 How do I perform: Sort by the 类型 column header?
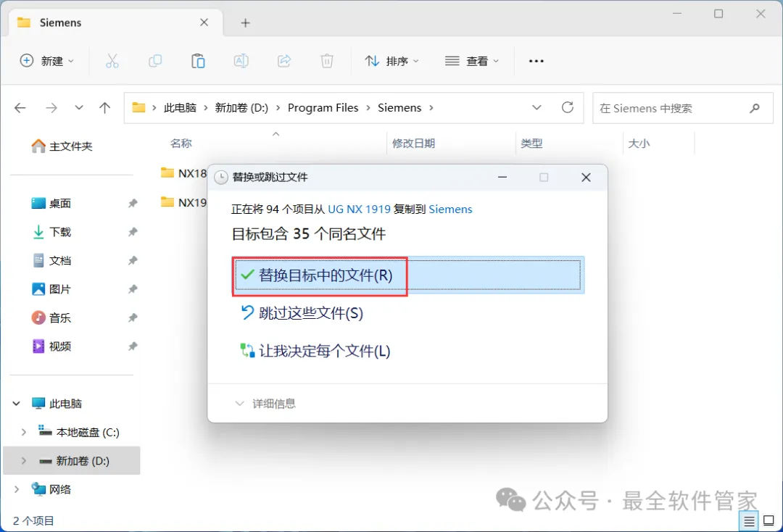531,144
